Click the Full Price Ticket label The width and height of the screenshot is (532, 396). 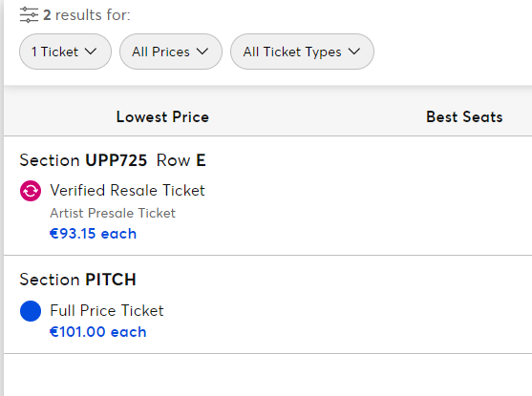[107, 310]
